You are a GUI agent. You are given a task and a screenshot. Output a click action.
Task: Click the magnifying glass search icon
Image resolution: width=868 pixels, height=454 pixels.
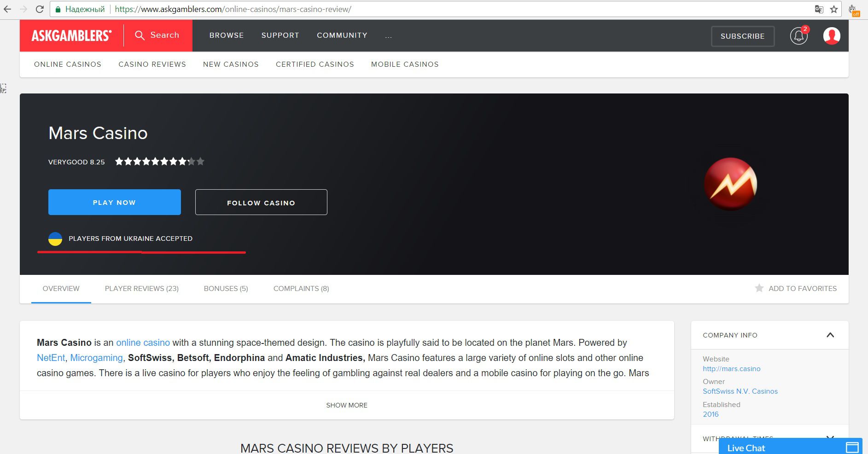[140, 35]
